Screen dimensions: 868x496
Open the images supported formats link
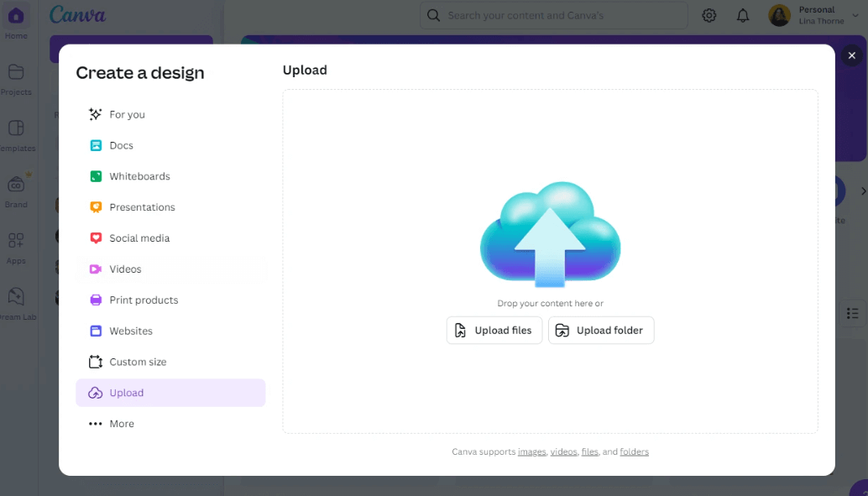tap(531, 452)
